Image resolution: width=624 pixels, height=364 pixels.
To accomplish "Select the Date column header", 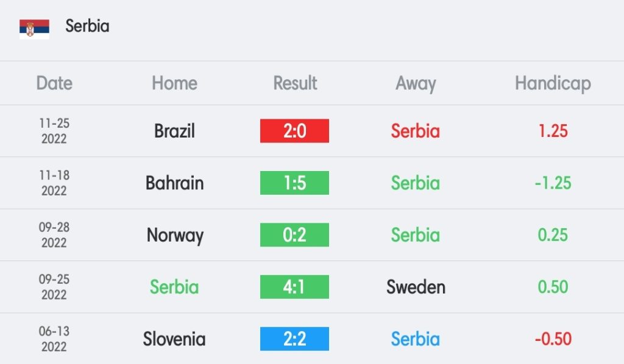I will (x=54, y=83).
